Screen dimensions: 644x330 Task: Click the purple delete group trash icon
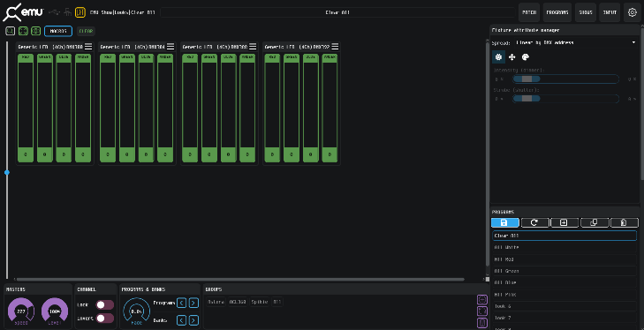point(481,323)
